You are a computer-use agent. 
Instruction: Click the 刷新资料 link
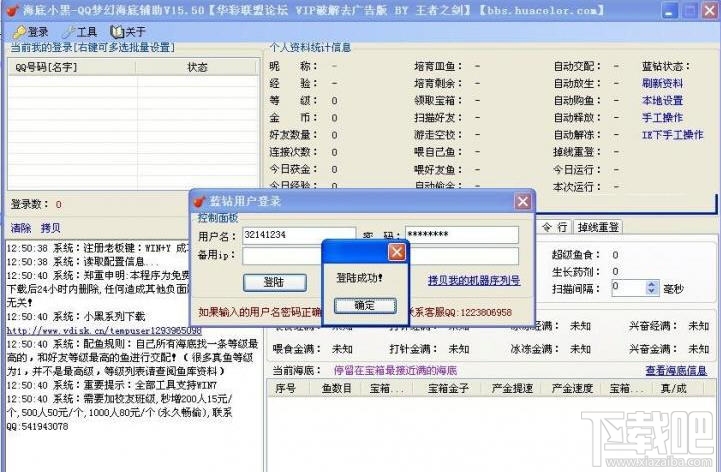pyautogui.click(x=662, y=83)
